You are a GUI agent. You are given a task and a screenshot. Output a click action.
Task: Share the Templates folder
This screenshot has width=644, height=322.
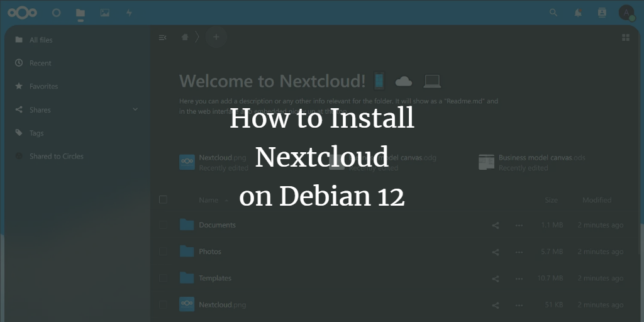496,279
